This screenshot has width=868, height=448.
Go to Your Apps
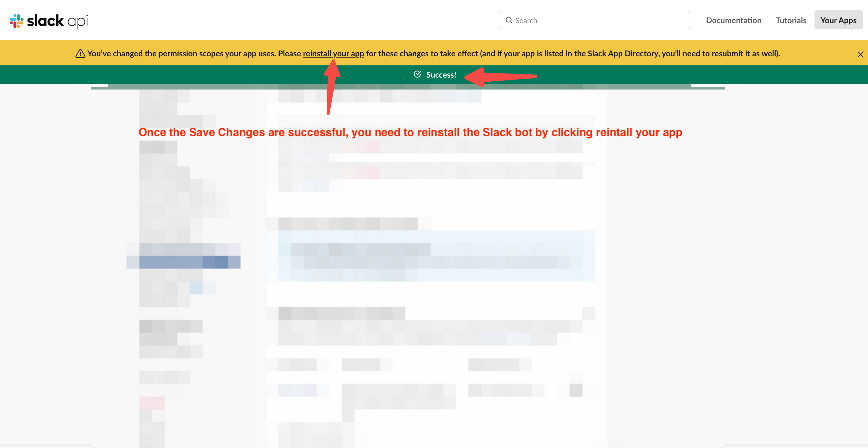point(838,20)
